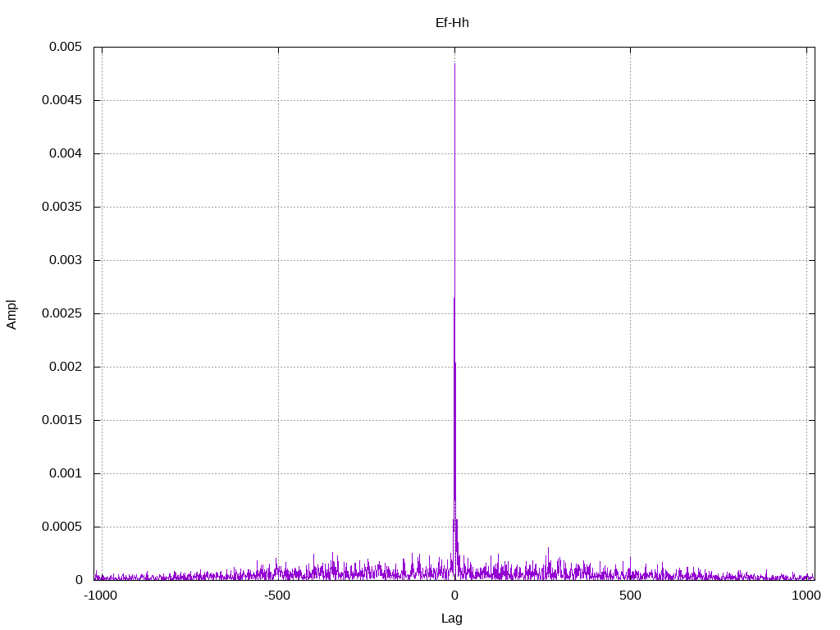
Task: Click the 0.001 y-axis tick label
Action: [66, 473]
